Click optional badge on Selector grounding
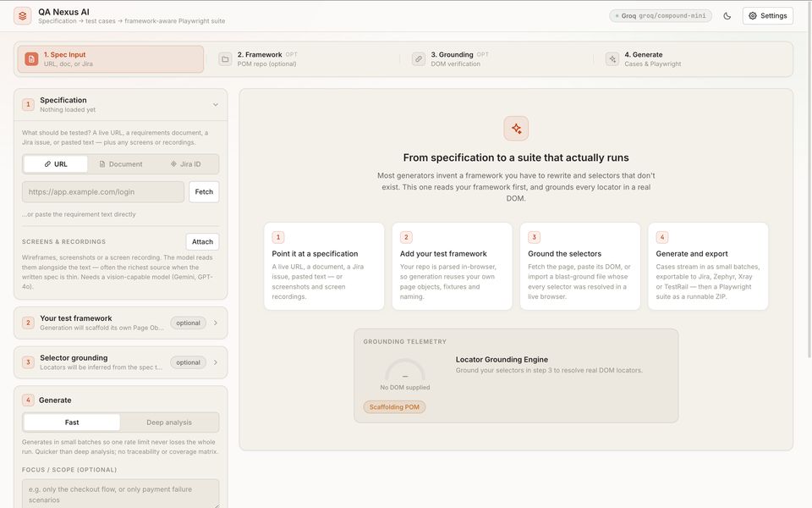 click(x=188, y=362)
